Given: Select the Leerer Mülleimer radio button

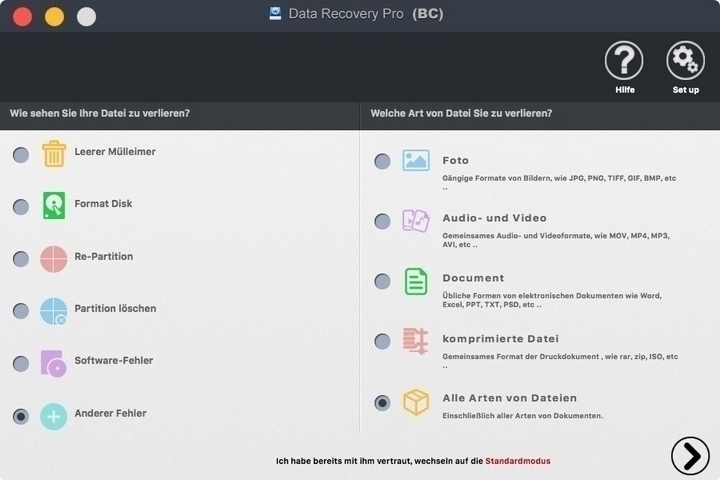Looking at the screenshot, I should (21, 155).
